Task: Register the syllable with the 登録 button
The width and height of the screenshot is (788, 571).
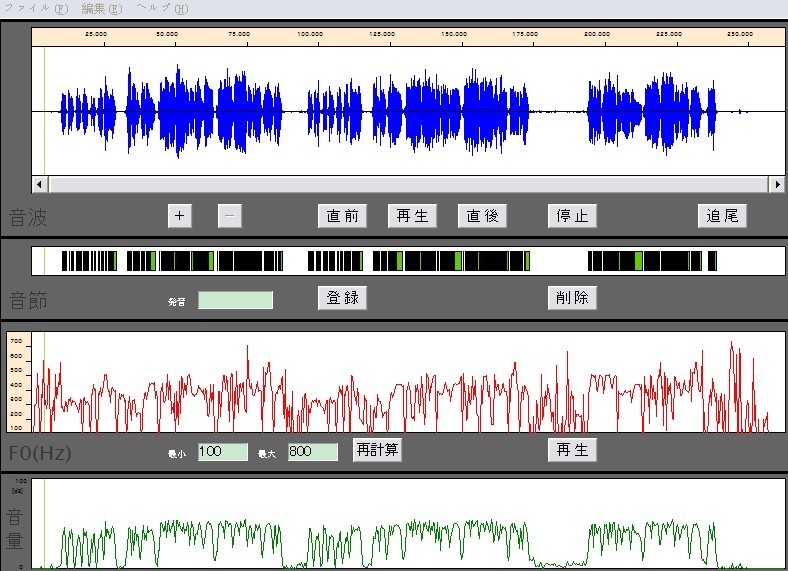Action: point(342,298)
